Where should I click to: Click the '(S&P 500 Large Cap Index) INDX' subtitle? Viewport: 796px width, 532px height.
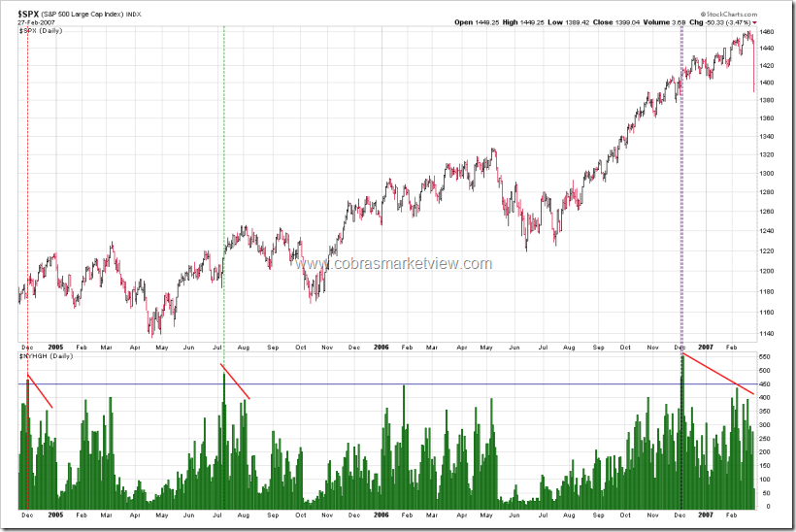coord(91,15)
